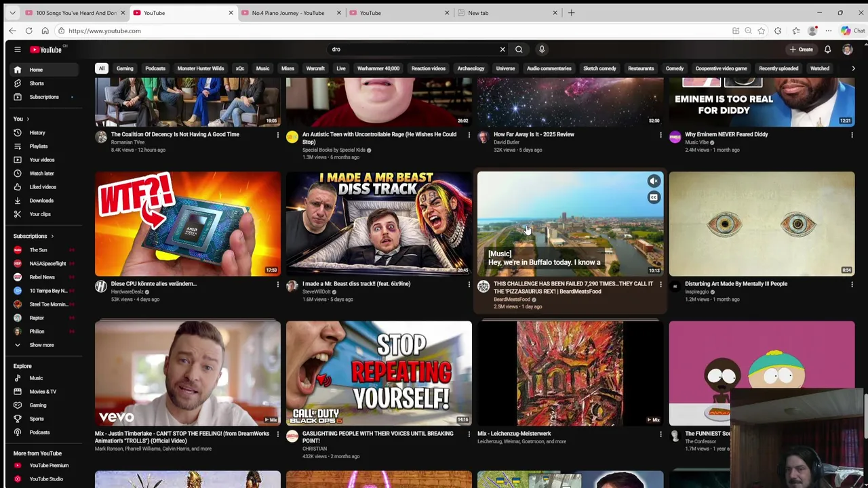Open Explore Music in the sidebar
Image resolution: width=868 pixels, height=488 pixels.
[36, 378]
